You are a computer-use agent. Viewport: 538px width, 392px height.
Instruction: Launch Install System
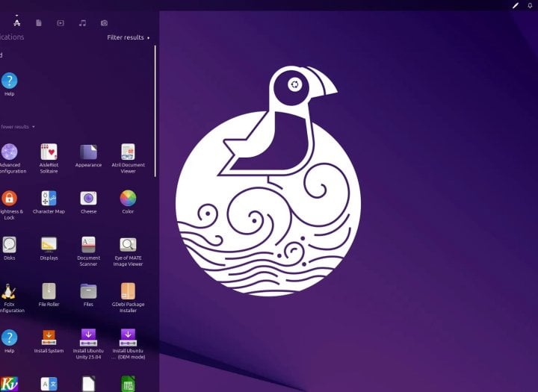click(x=49, y=341)
